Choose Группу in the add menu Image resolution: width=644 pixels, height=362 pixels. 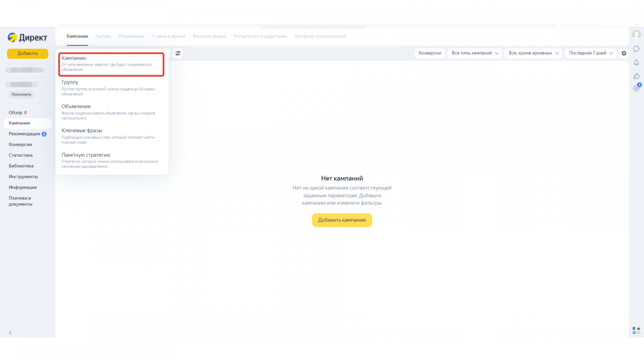pyautogui.click(x=111, y=88)
